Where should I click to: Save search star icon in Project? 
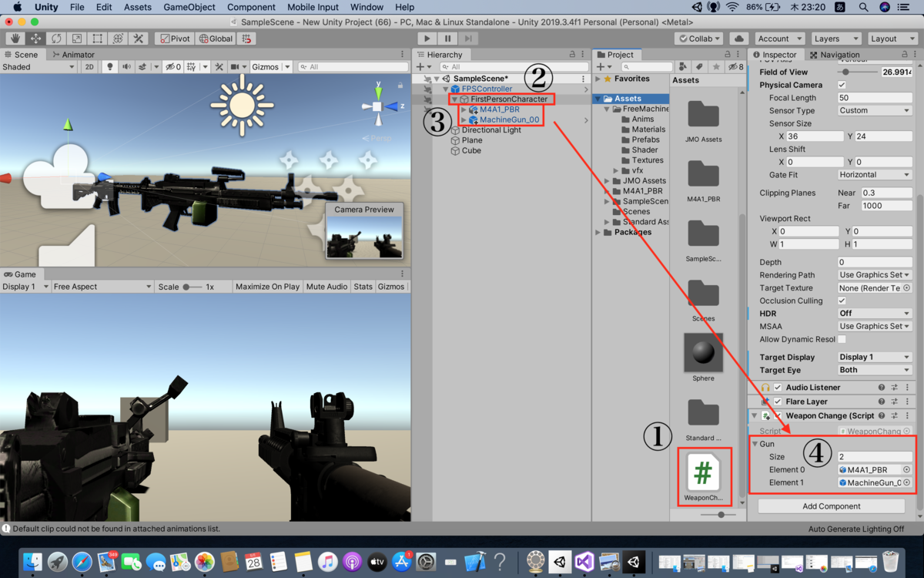(x=715, y=67)
